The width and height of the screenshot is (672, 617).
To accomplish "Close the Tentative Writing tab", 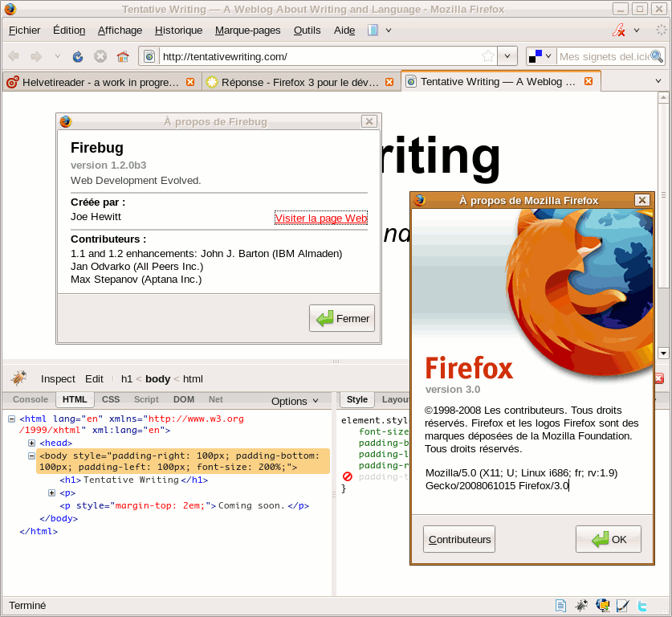I will pos(589,81).
